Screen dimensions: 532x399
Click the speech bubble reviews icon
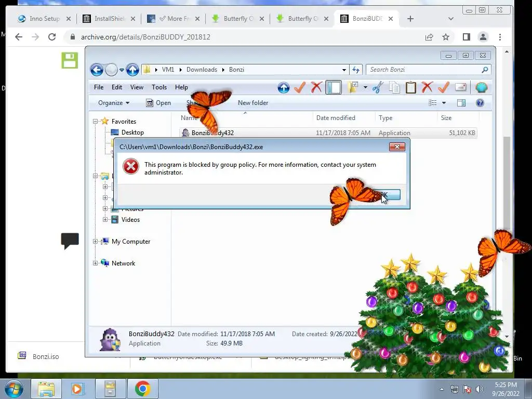pyautogui.click(x=70, y=241)
